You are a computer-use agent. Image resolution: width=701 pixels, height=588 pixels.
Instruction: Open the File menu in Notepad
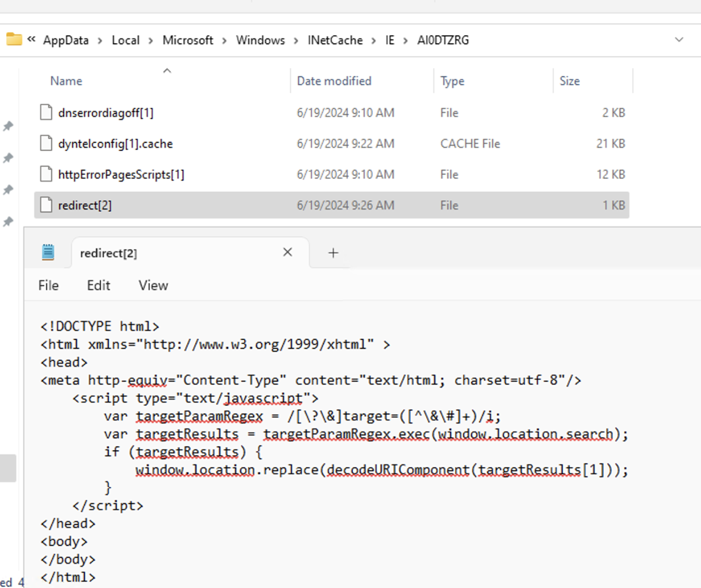pyautogui.click(x=48, y=286)
